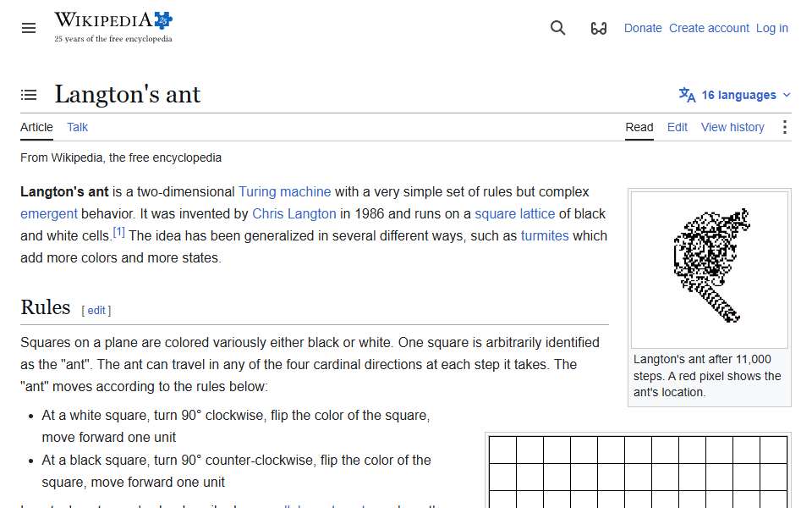812x508 pixels.
Task: Select the Read tab
Action: click(639, 128)
